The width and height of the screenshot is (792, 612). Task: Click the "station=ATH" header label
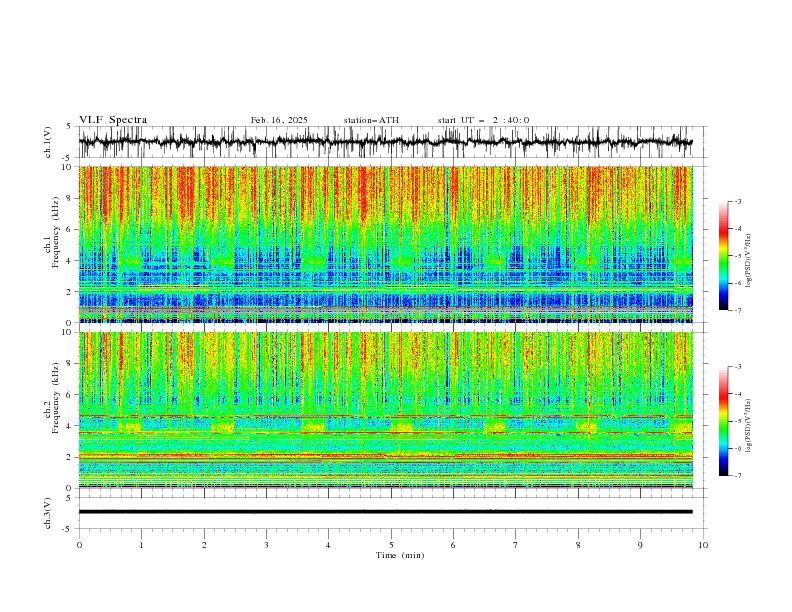coord(371,120)
